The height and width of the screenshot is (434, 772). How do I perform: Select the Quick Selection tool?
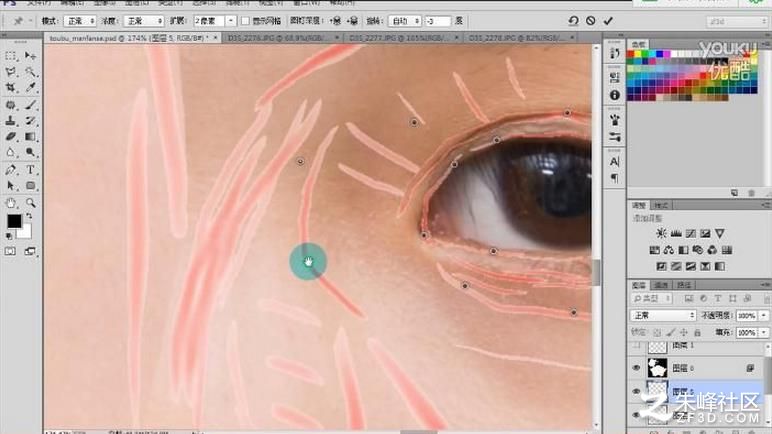30,72
